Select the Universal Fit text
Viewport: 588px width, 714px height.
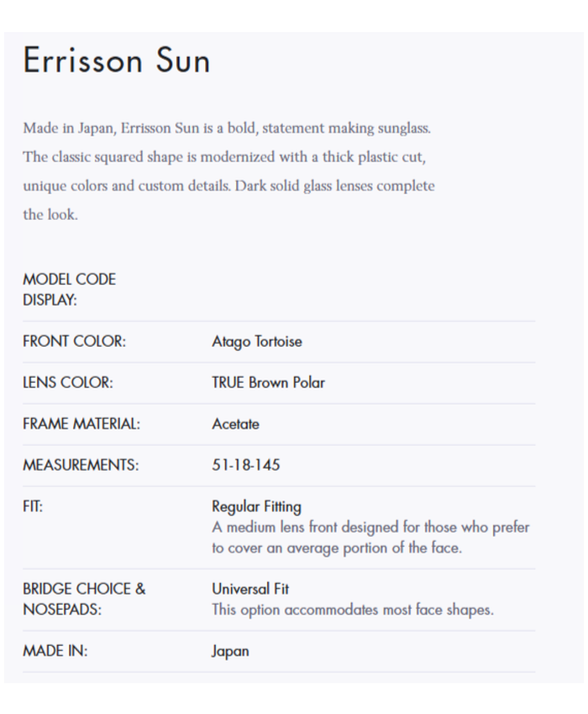point(250,589)
